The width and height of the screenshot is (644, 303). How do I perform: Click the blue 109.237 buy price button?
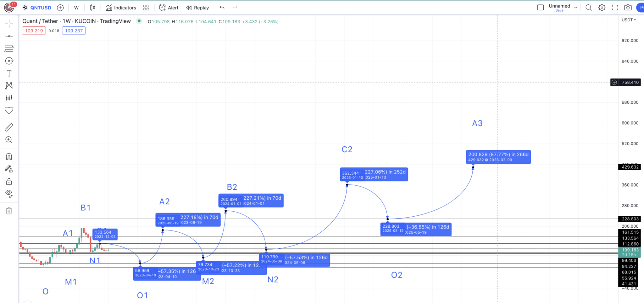click(x=74, y=31)
